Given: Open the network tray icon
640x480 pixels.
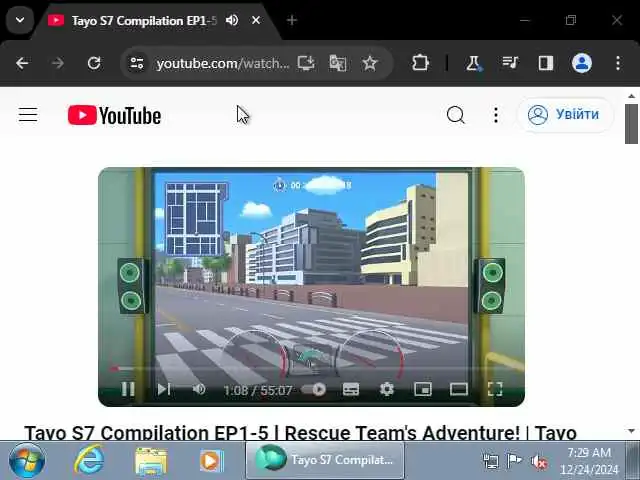Looking at the screenshot, I should (x=490, y=461).
